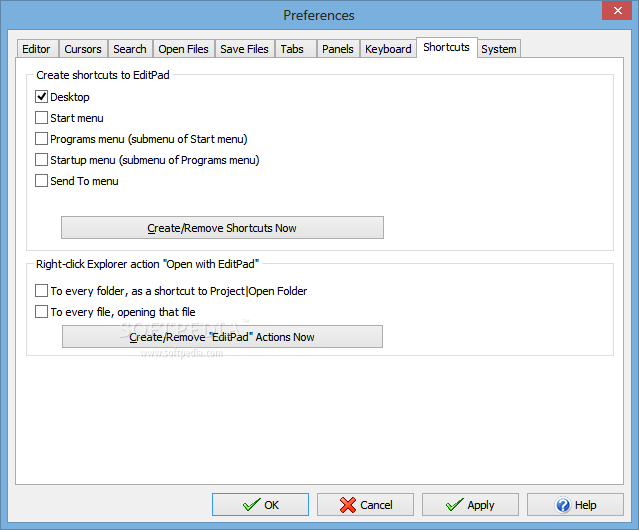Click Create/Remove "EditPad" Actions Now button
The image size is (639, 530).
pos(222,336)
